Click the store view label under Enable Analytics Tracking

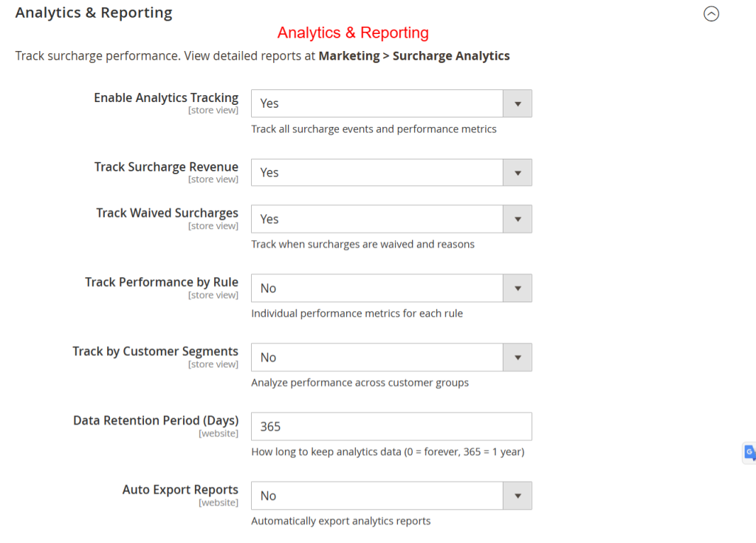pyautogui.click(x=213, y=109)
